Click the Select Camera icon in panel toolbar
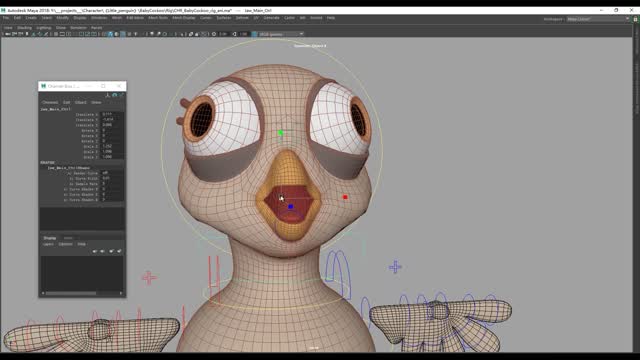 point(7,34)
